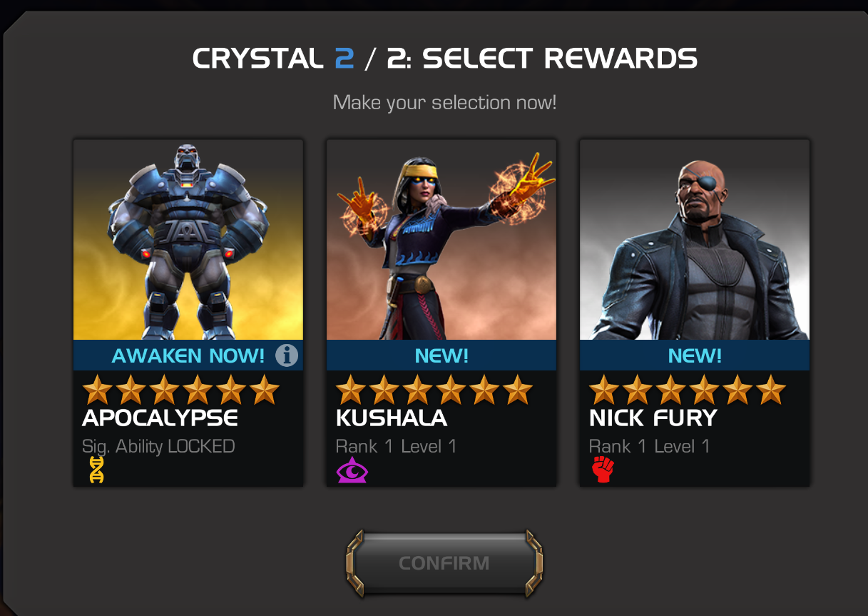Click the Sig. Ability LOCKED text
This screenshot has height=616, width=868.
[x=158, y=447]
